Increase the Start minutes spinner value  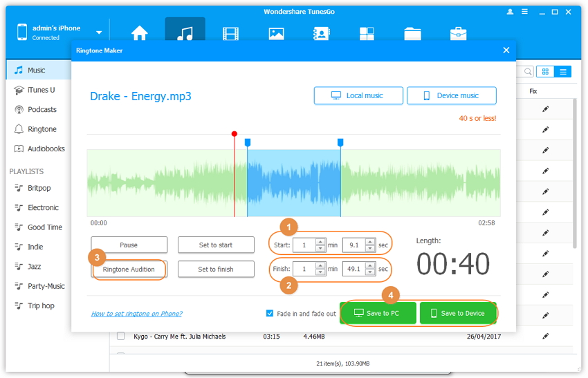(x=320, y=242)
